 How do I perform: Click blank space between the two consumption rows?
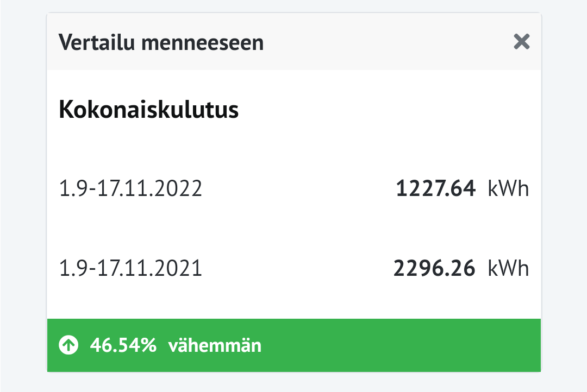[x=293, y=229]
